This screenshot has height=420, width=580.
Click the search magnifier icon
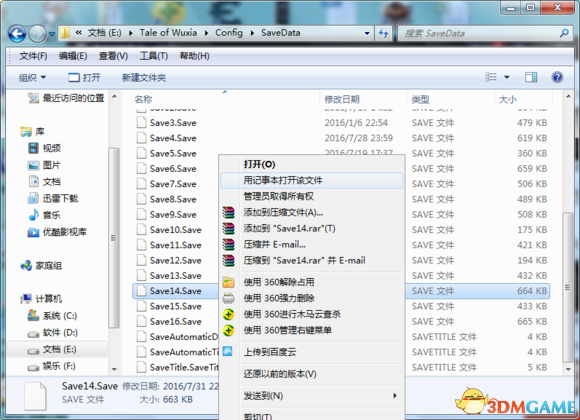click(x=564, y=33)
